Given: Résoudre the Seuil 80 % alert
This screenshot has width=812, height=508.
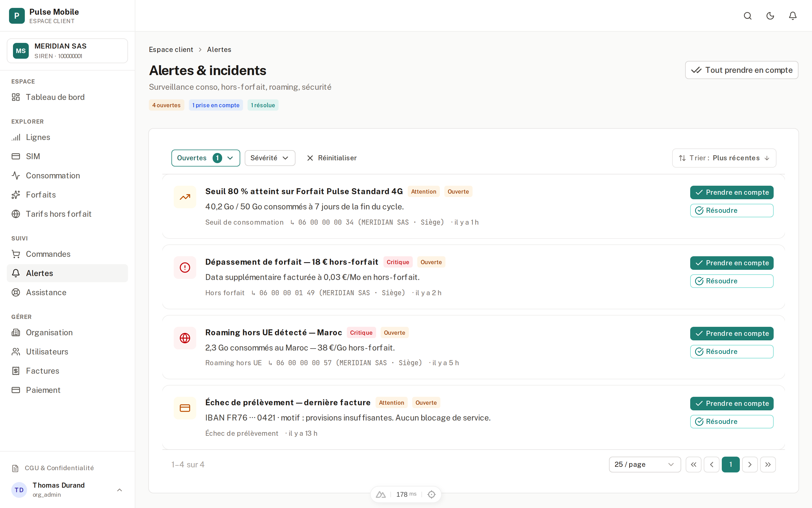Looking at the screenshot, I should [x=732, y=211].
